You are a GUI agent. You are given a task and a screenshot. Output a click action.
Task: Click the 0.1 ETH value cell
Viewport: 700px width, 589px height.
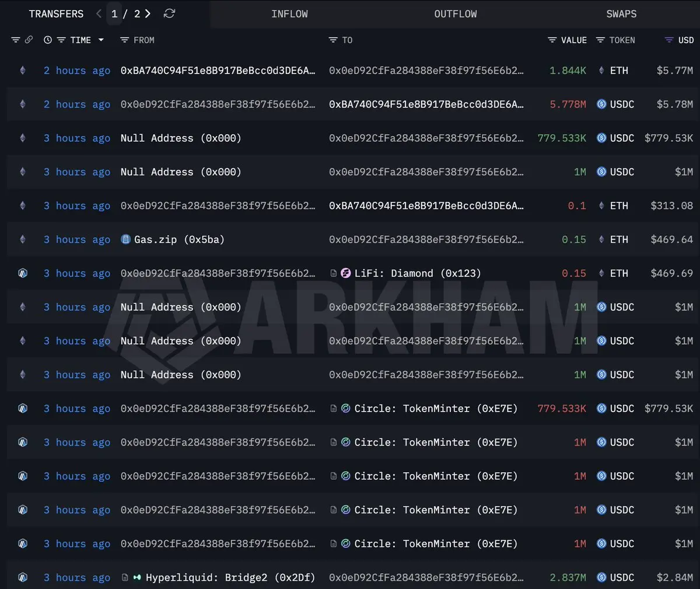pyautogui.click(x=577, y=205)
